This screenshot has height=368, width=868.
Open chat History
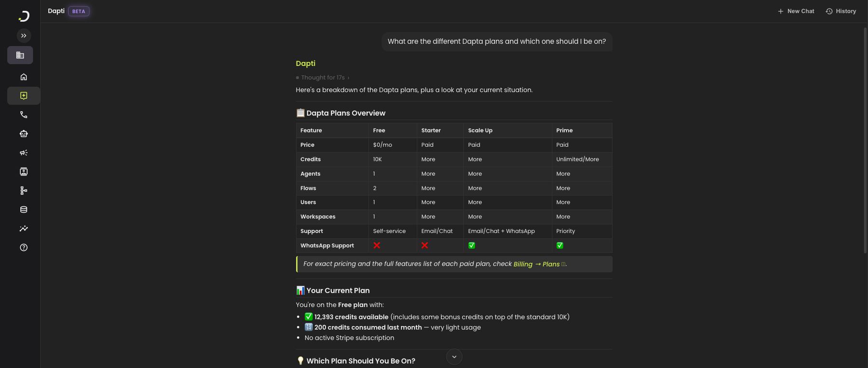pyautogui.click(x=841, y=11)
